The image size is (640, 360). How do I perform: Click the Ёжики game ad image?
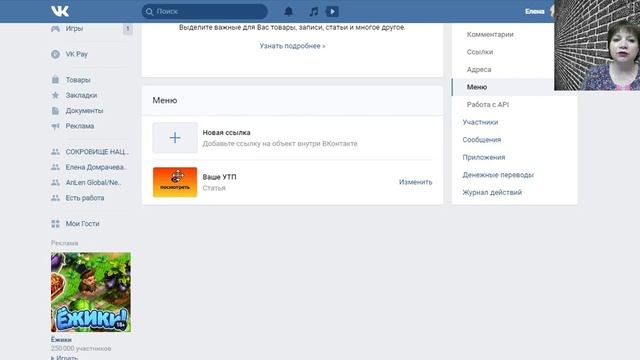tap(91, 292)
